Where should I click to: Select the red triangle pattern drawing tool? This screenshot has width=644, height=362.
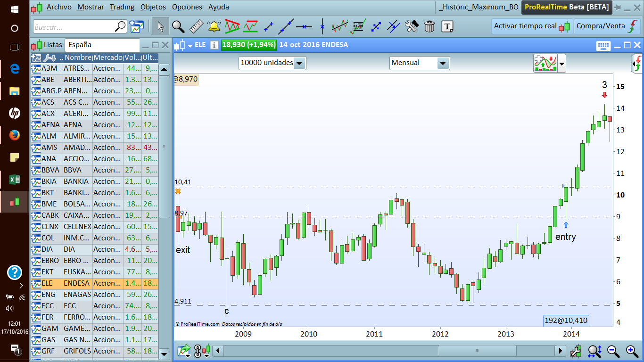(x=232, y=26)
